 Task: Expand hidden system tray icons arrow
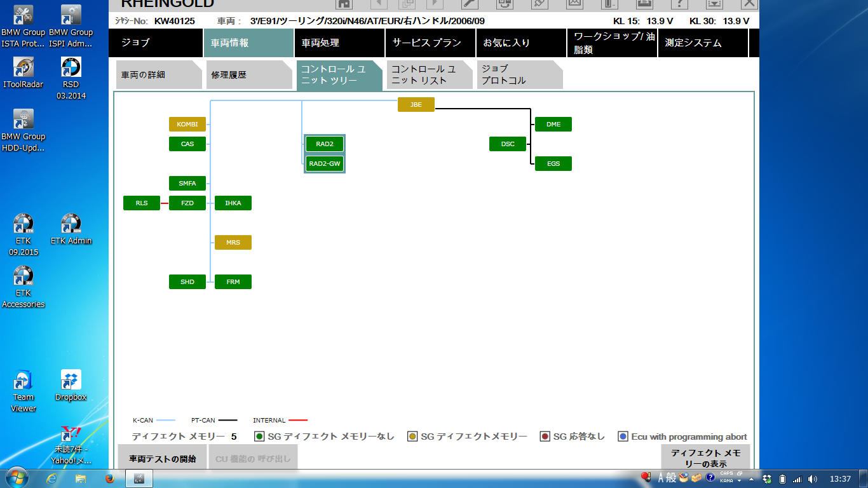[752, 478]
